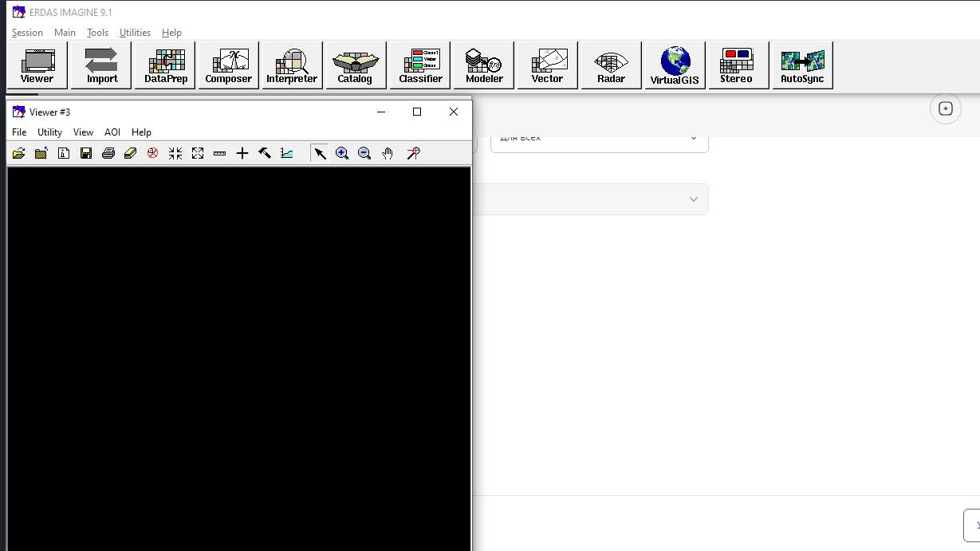Open the Interpreter module
The height and width of the screenshot is (551, 980).
pyautogui.click(x=292, y=65)
